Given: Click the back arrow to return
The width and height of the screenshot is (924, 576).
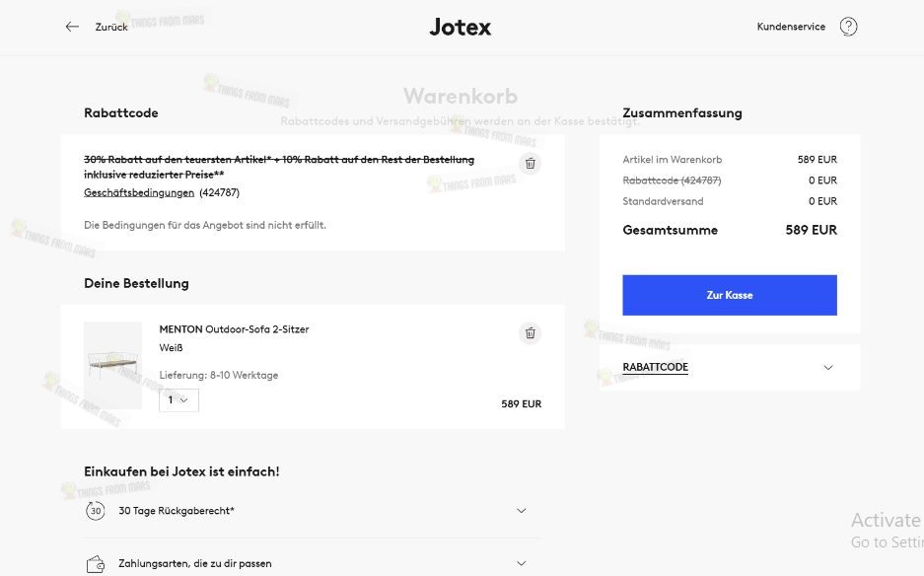Looking at the screenshot, I should (72, 27).
